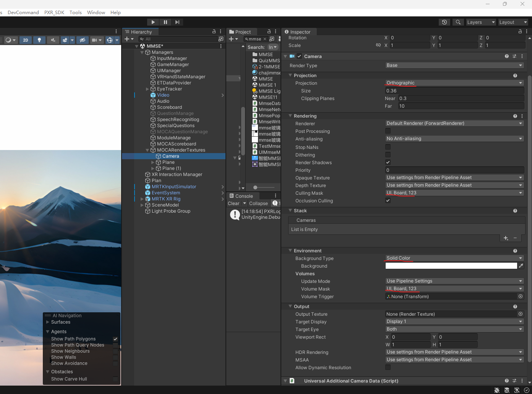Clear the 'mmse' Project search
This screenshot has width=532, height=394.
click(265, 39)
